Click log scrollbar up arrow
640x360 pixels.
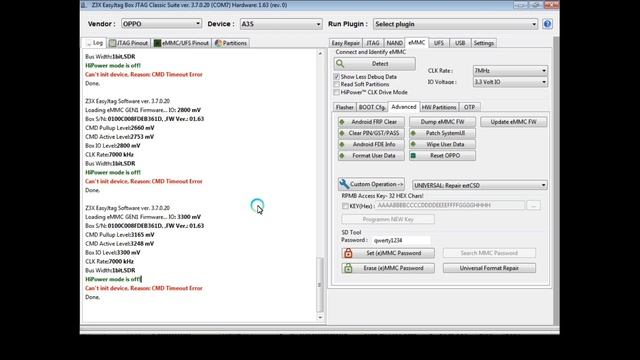pos(320,53)
